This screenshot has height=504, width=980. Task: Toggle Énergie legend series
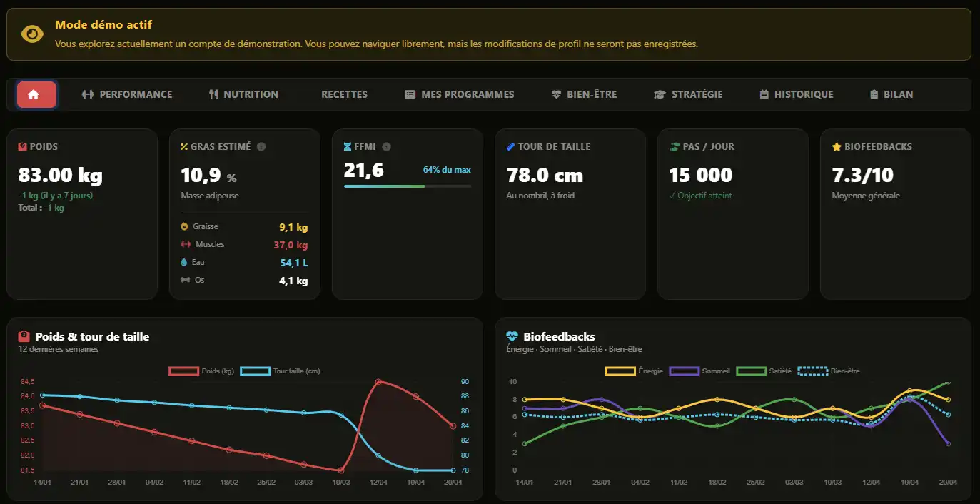tap(635, 371)
